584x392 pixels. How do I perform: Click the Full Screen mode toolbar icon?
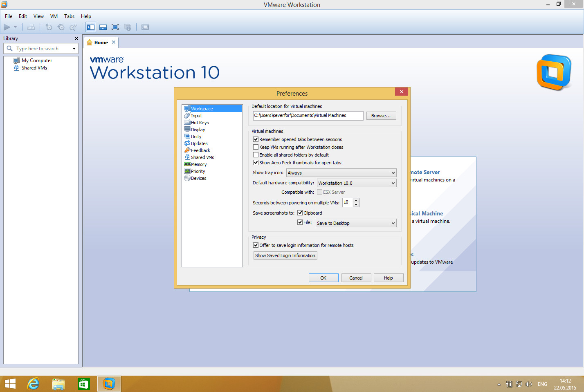115,27
